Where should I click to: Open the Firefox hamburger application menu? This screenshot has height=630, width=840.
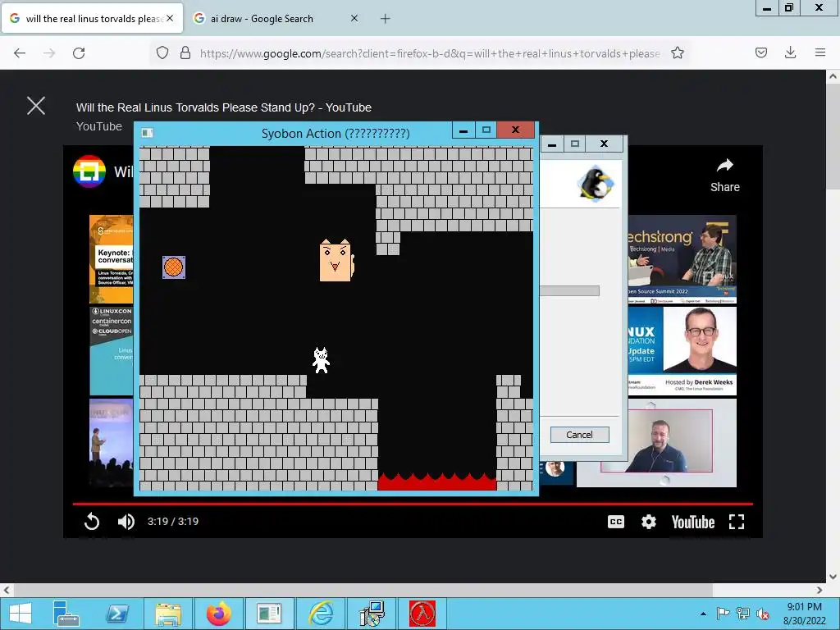[x=820, y=52]
